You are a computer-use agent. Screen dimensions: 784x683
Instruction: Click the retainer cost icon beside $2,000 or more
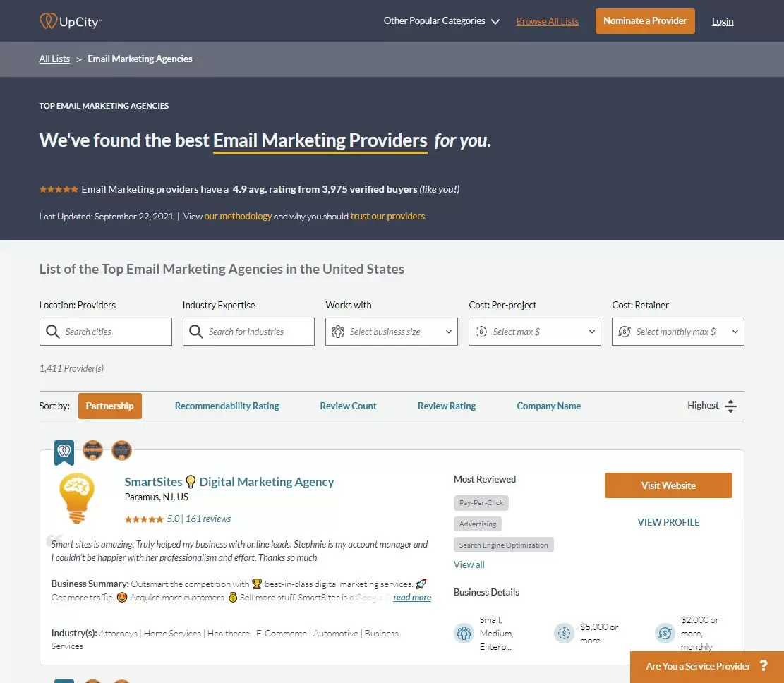[665, 634]
